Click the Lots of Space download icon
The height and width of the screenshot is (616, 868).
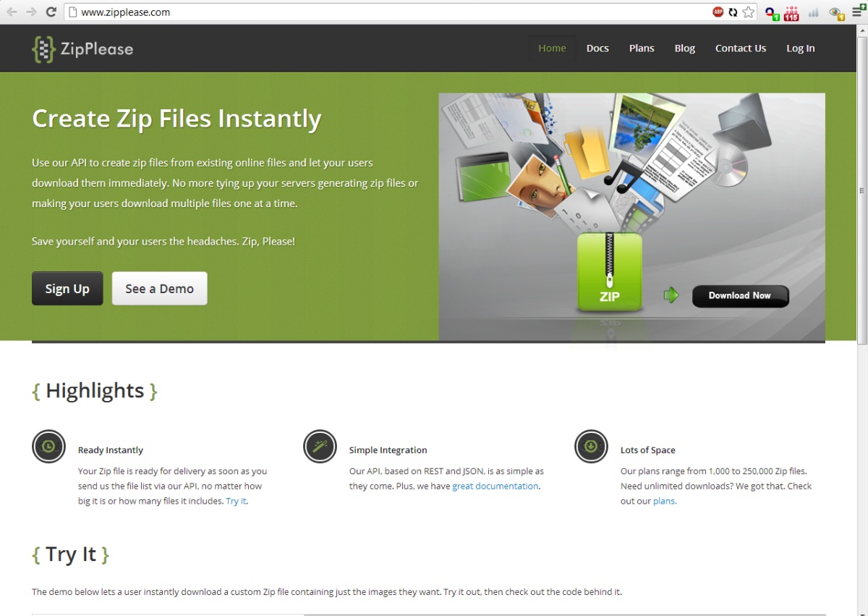591,446
